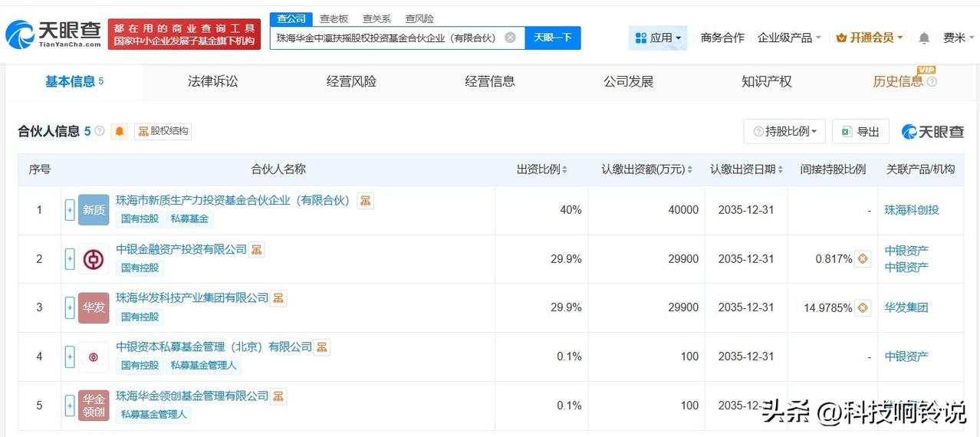Click the 私募基金管理人 tag in row 5

[x=154, y=414]
